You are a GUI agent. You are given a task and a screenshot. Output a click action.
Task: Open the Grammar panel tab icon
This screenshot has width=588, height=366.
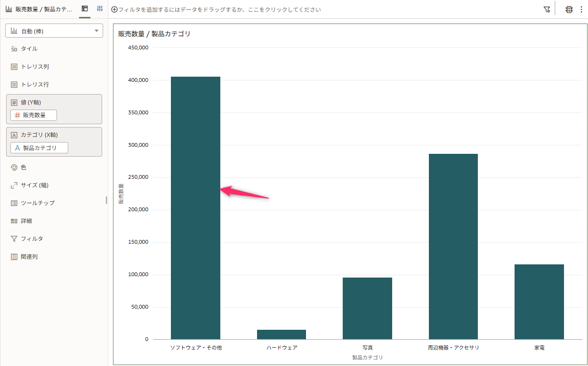85,9
